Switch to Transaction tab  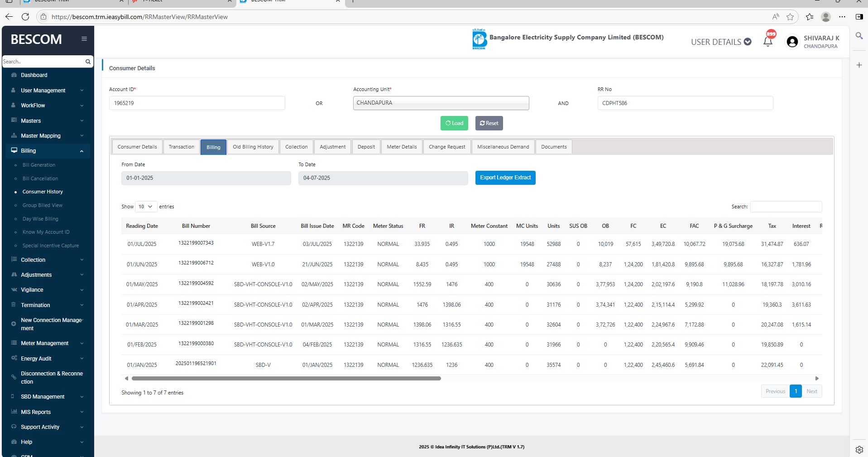coord(181,147)
